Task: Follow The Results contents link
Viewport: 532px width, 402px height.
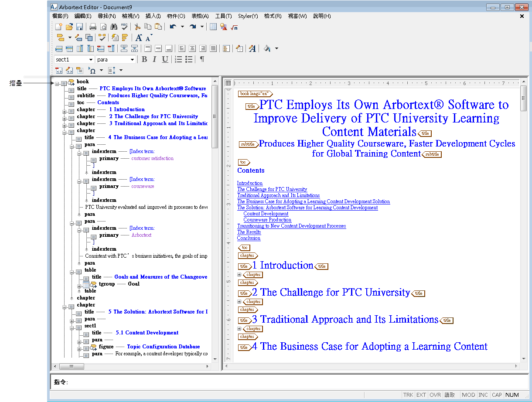Action: [249, 232]
